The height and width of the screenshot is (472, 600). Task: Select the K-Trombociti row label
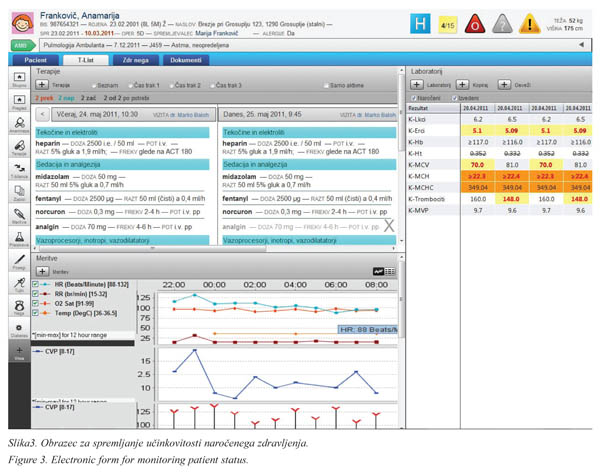point(426,199)
